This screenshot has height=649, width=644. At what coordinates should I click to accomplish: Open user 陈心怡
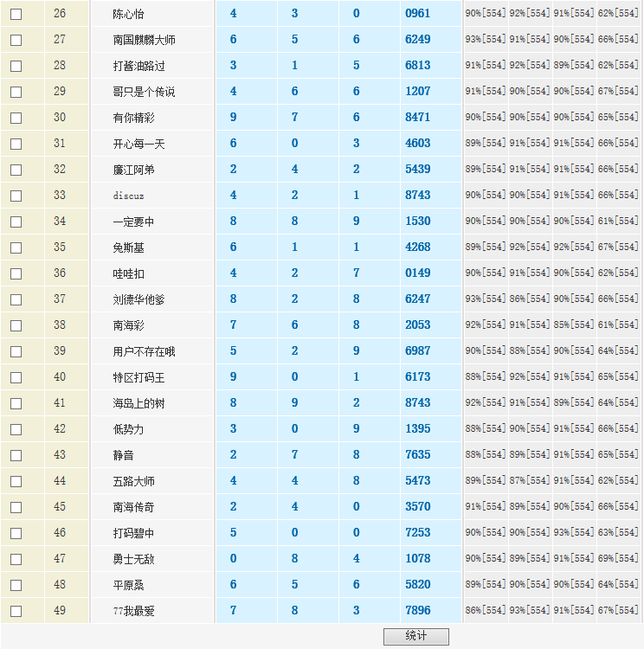[x=128, y=14]
